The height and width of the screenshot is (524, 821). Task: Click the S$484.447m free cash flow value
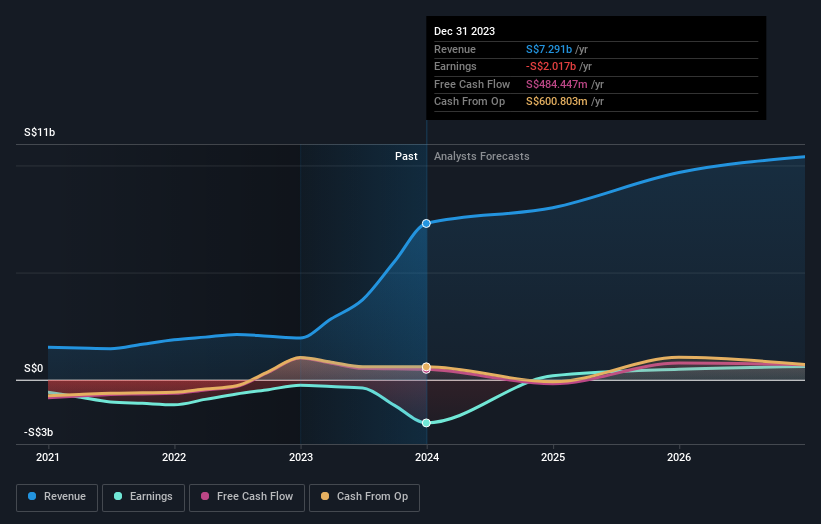click(557, 84)
